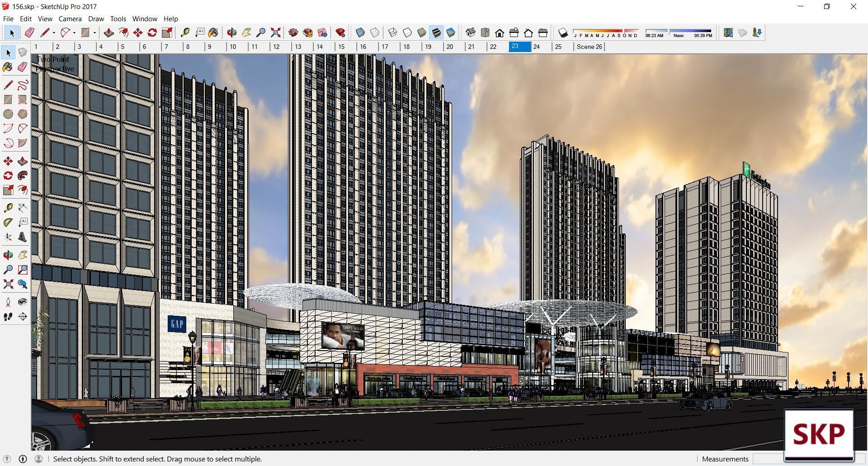Select the Polygon tool
Viewport: 868px width, 466px height.
[x=23, y=114]
